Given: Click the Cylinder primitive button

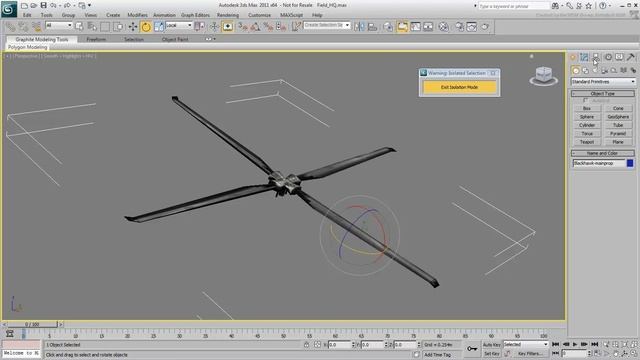Looking at the screenshot, I should pyautogui.click(x=587, y=125).
